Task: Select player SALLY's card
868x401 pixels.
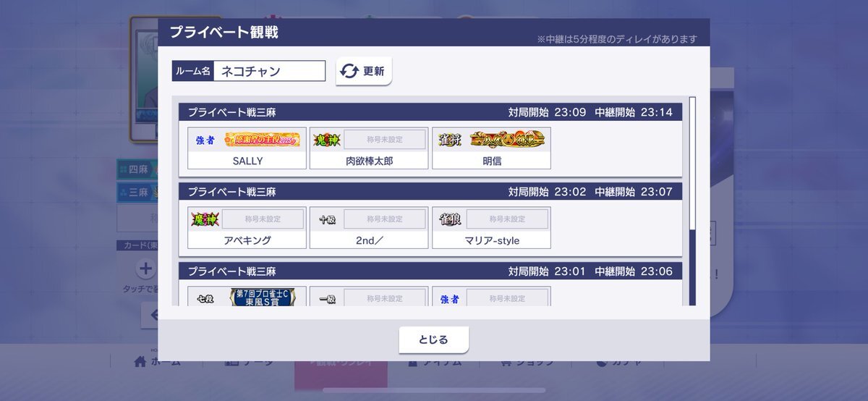Action: click(x=247, y=148)
